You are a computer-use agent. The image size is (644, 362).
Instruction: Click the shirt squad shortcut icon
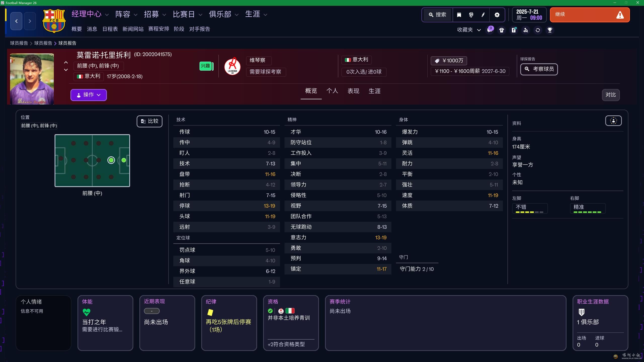coord(502,30)
